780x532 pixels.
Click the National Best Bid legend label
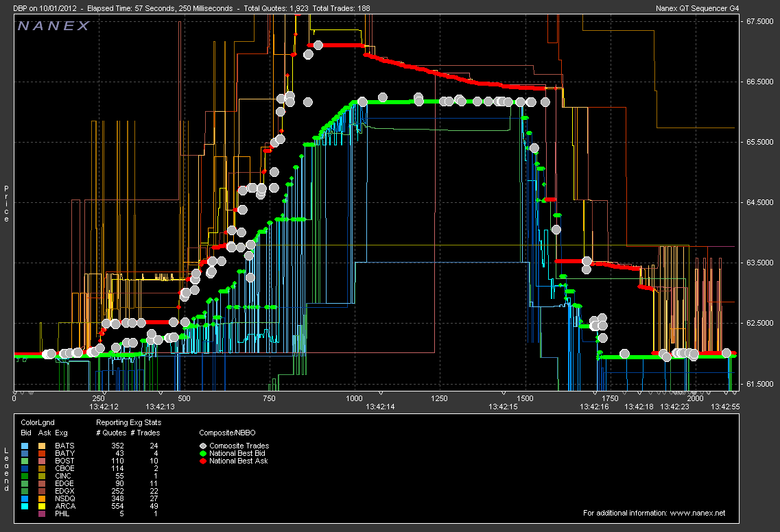[x=237, y=453]
